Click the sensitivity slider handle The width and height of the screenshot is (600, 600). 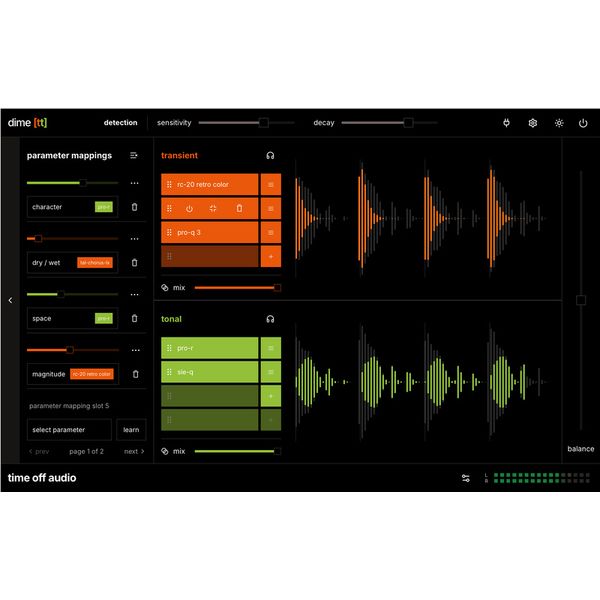pyautogui.click(x=263, y=123)
